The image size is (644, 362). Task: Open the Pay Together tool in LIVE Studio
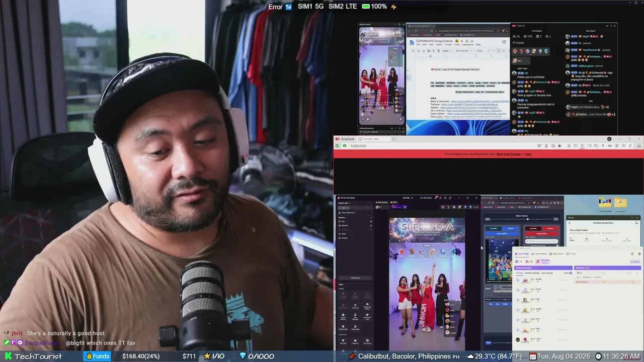355,317
